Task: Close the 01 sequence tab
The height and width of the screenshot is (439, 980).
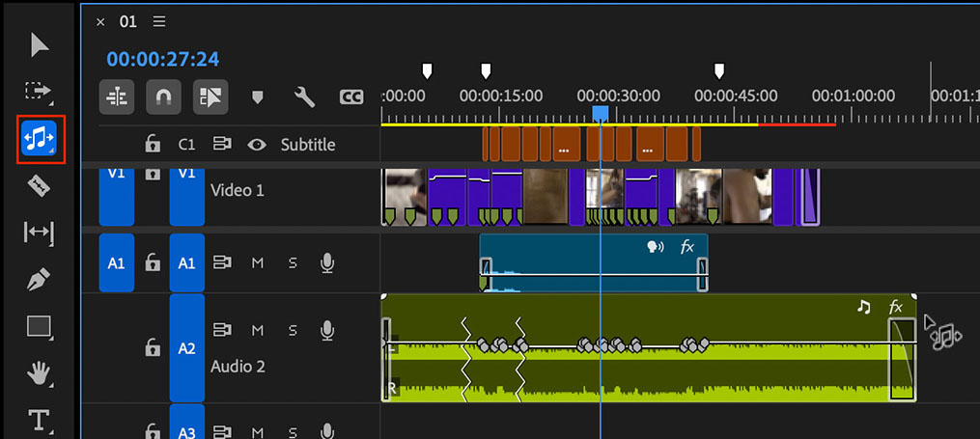Action: point(100,22)
